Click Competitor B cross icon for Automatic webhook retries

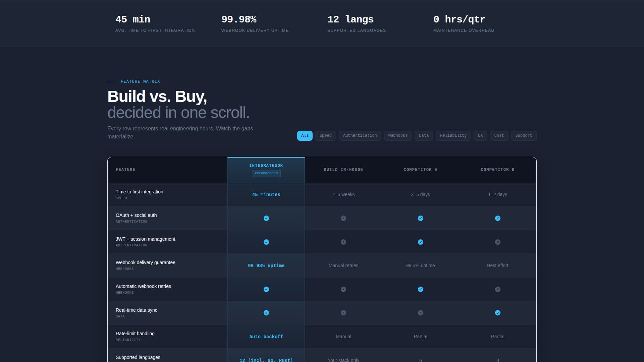(497, 289)
